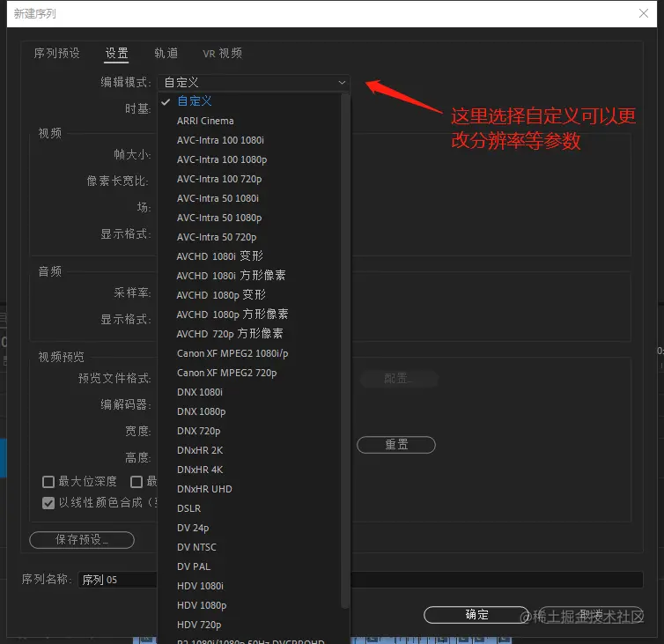Switch to the 设置 tab

point(116,53)
